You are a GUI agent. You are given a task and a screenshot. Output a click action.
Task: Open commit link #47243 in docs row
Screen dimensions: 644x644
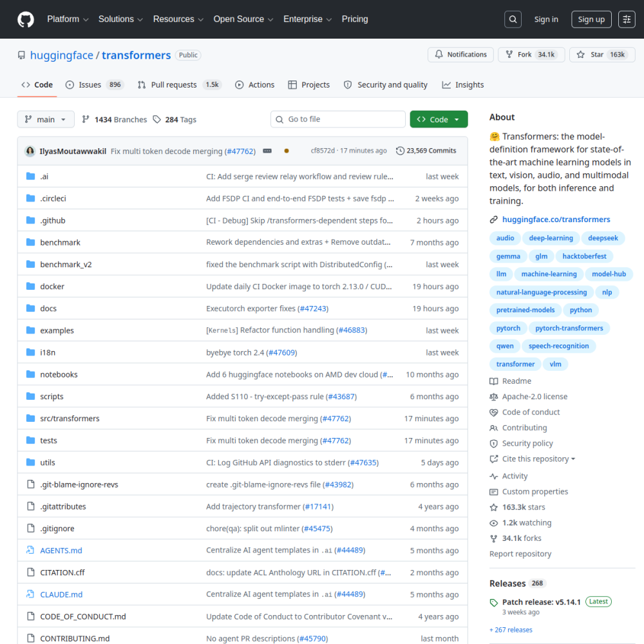313,308
